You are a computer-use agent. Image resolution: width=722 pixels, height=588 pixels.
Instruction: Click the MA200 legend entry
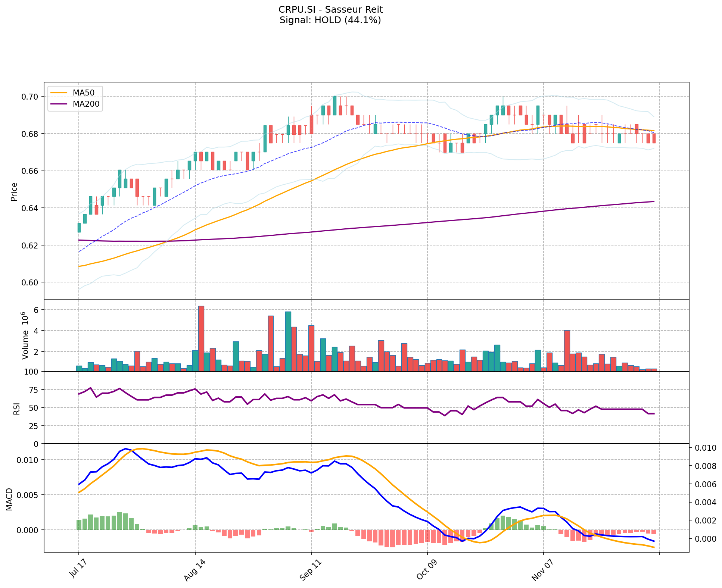click(x=86, y=104)
